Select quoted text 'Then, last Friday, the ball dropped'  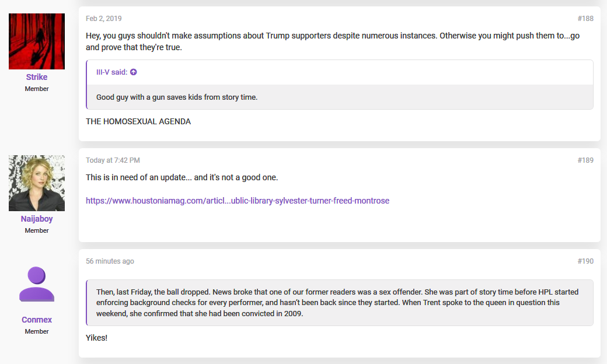coord(153,292)
